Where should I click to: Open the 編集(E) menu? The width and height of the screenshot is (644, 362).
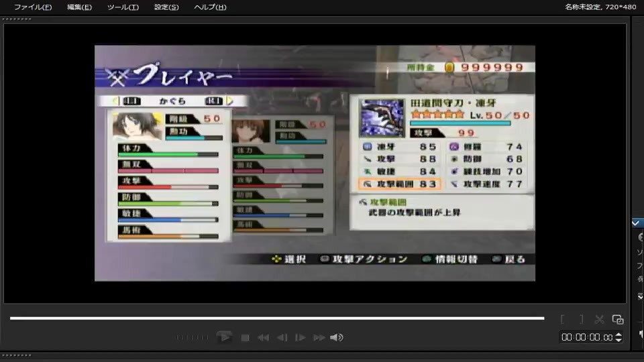pos(79,7)
